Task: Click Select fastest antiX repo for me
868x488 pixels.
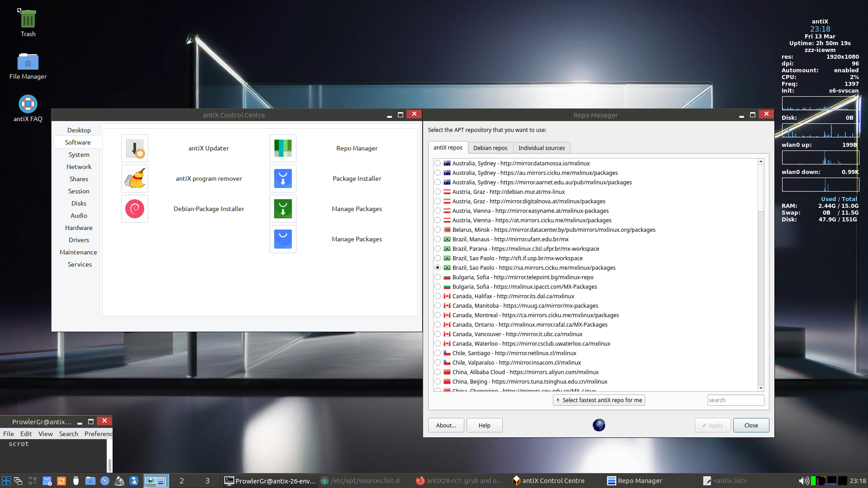Action: tap(599, 400)
